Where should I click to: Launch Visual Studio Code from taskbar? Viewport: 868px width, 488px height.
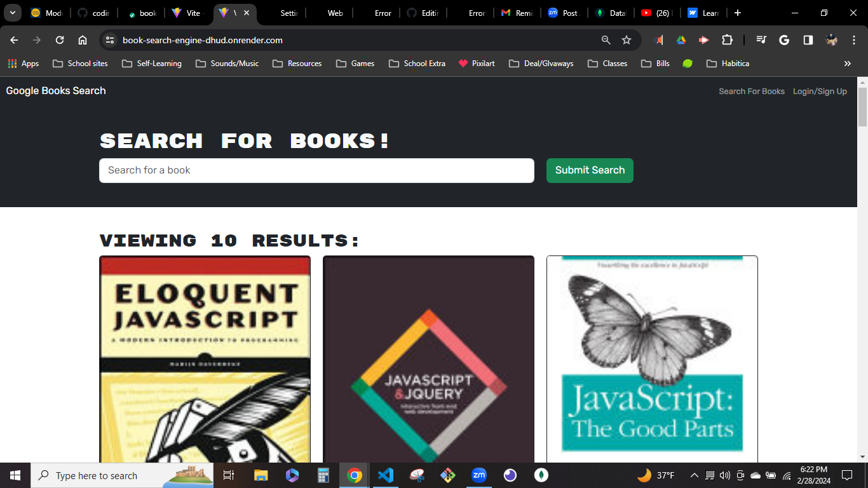pos(386,475)
